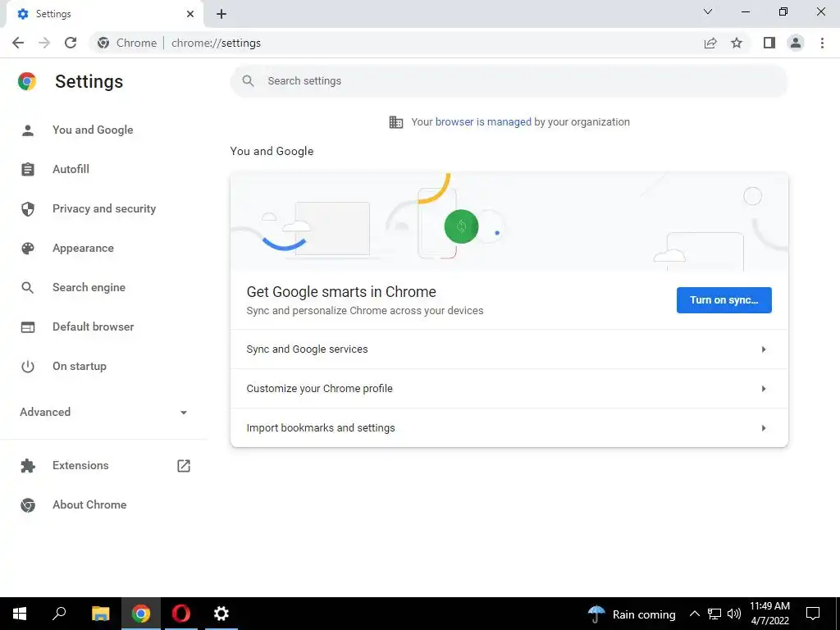
Task: Open the tab search chevron
Action: click(x=708, y=11)
